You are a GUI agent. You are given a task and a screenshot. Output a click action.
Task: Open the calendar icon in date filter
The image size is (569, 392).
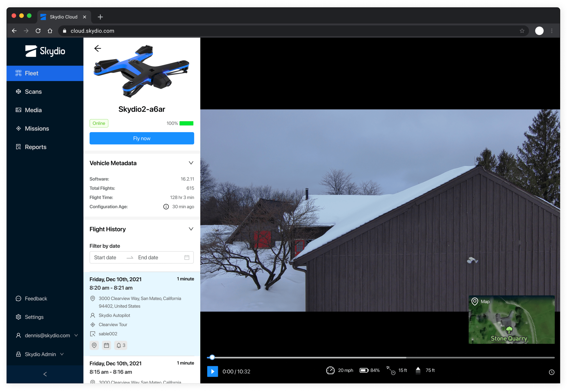pyautogui.click(x=187, y=257)
